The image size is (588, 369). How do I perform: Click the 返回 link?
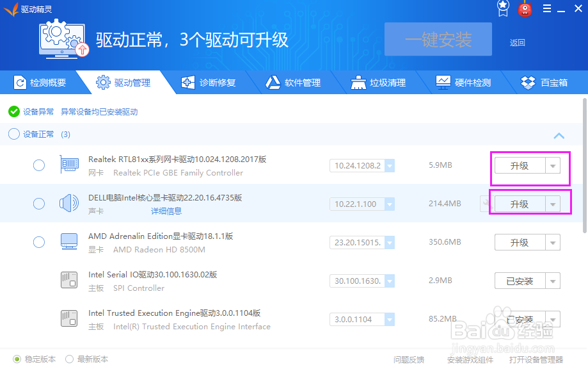(x=517, y=43)
